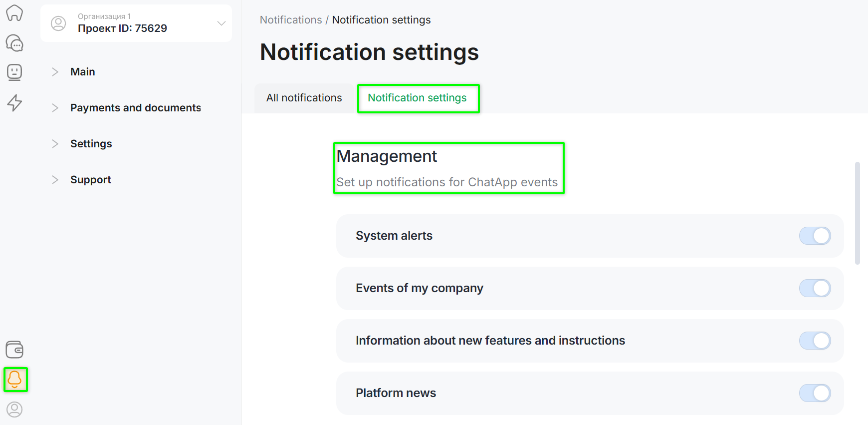Screen dimensions: 868x425
Task: Open the project selector dropdown chevron
Action: pos(221,23)
